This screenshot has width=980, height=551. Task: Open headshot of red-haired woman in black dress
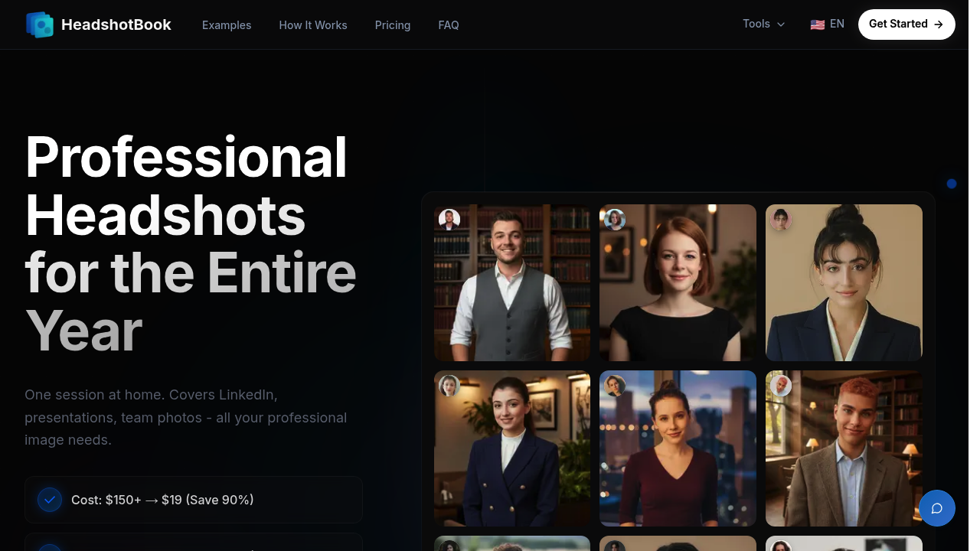coord(678,282)
